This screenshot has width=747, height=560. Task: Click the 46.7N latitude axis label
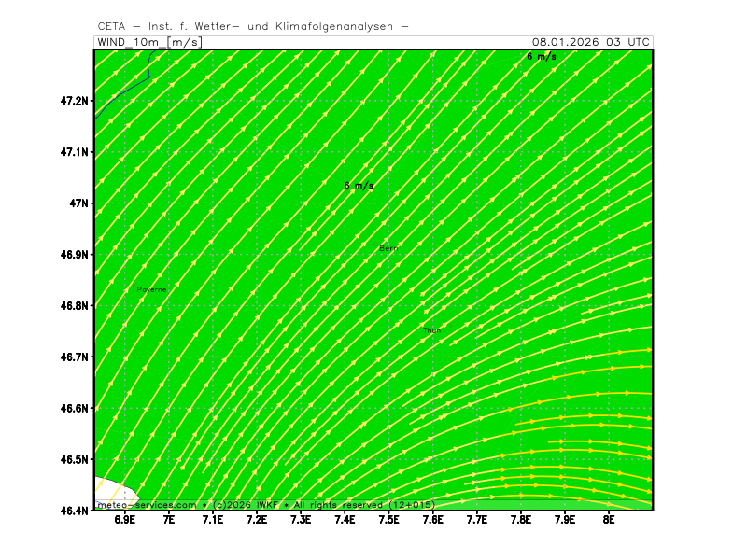pos(74,357)
